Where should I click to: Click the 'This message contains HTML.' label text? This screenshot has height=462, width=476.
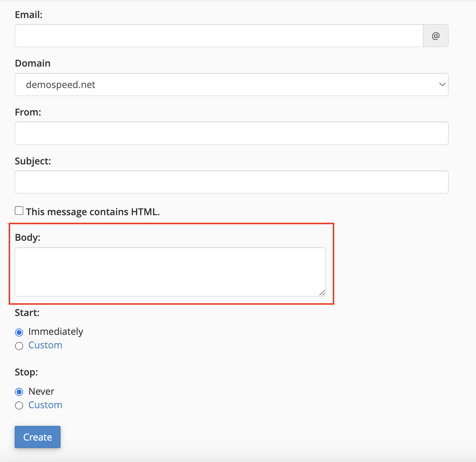click(93, 212)
